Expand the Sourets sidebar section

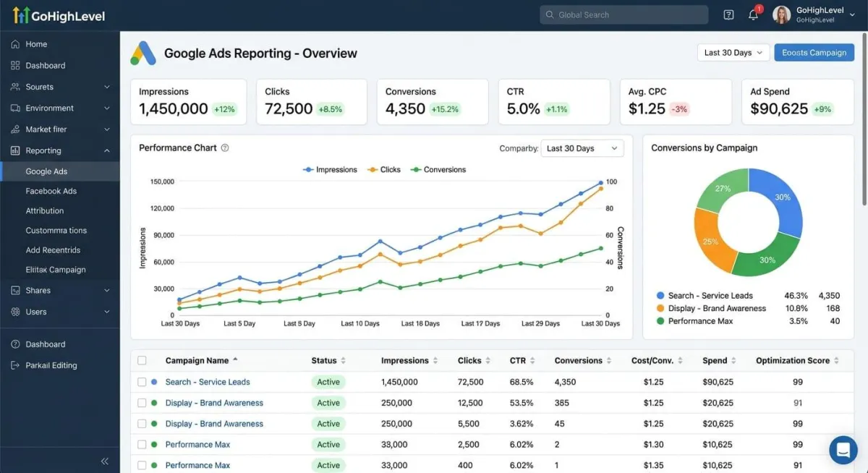[x=107, y=87]
